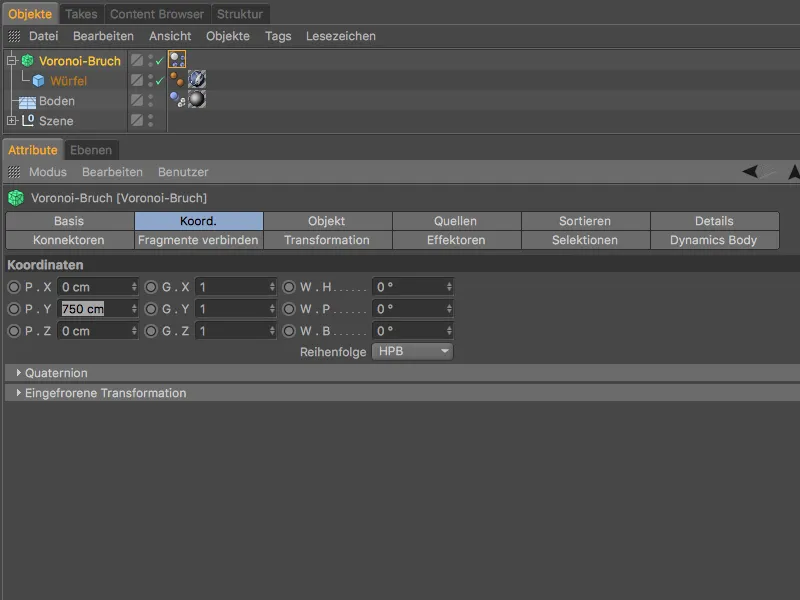Click the up arrow icon in Attribute manager
The height and width of the screenshot is (600, 800).
click(x=794, y=172)
